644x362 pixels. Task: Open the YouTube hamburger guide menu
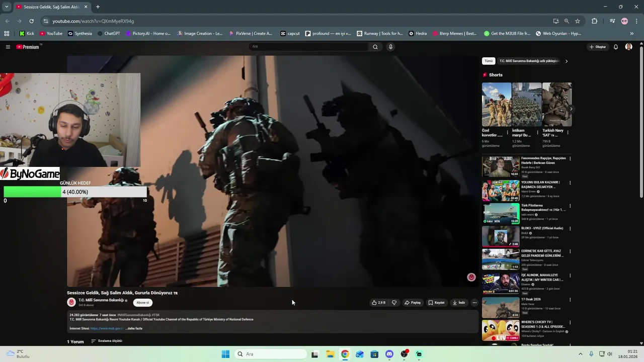pyautogui.click(x=8, y=47)
